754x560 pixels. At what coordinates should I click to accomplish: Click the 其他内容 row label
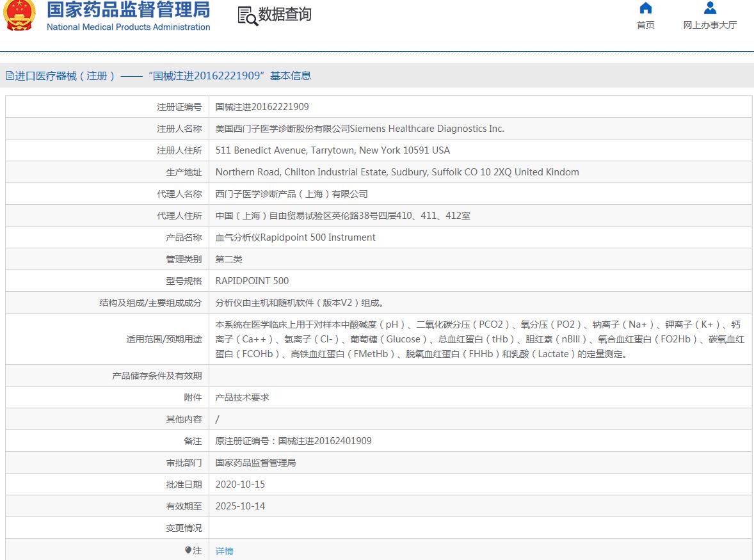184,419
